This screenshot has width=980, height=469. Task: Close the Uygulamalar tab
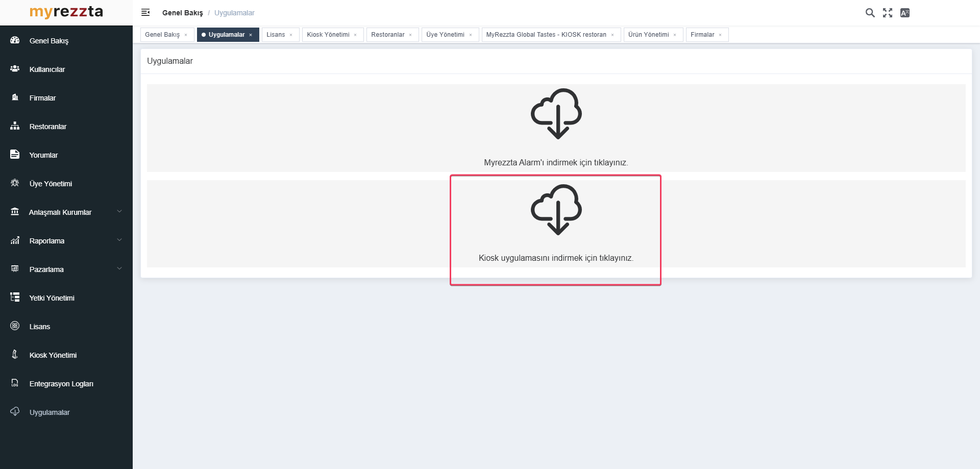(x=251, y=35)
